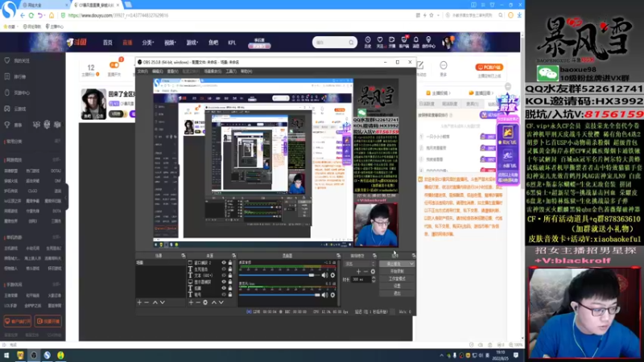Open the 帮助(H) menu in OBS
The width and height of the screenshot is (644, 362).
click(246, 72)
